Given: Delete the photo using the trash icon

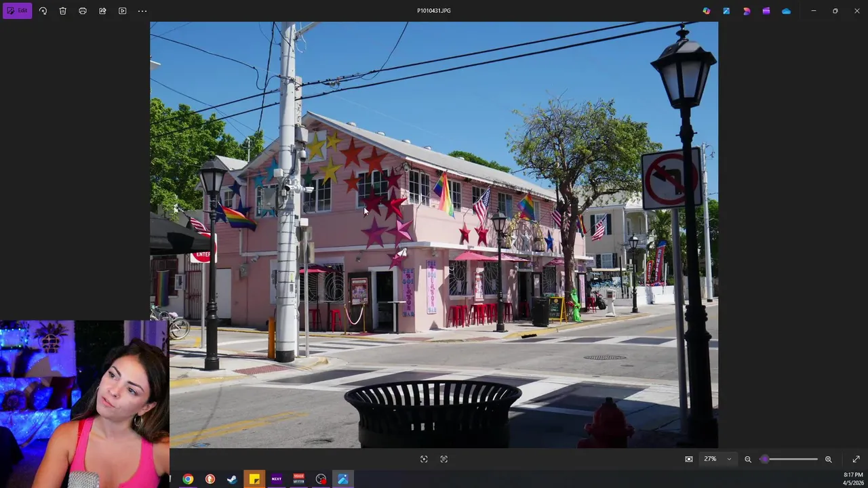Looking at the screenshot, I should pyautogui.click(x=62, y=11).
